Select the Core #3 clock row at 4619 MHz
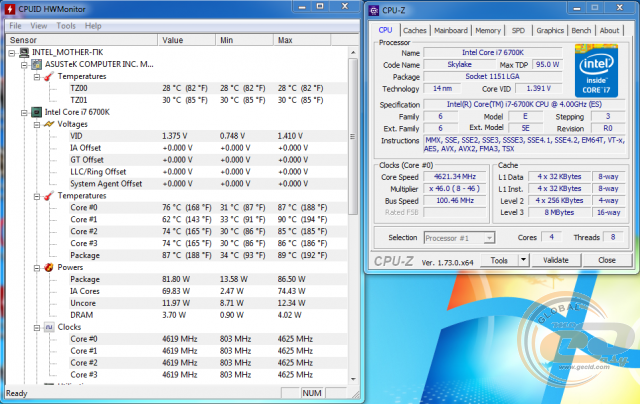Image resolution: width=640 pixels, height=404 pixels. coord(208,375)
